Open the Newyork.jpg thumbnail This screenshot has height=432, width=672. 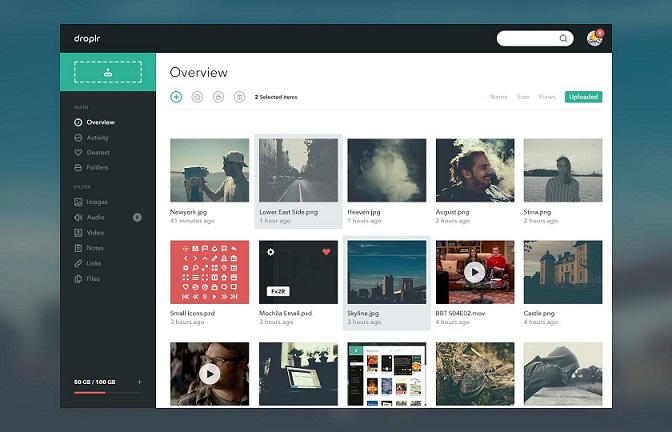click(209, 170)
